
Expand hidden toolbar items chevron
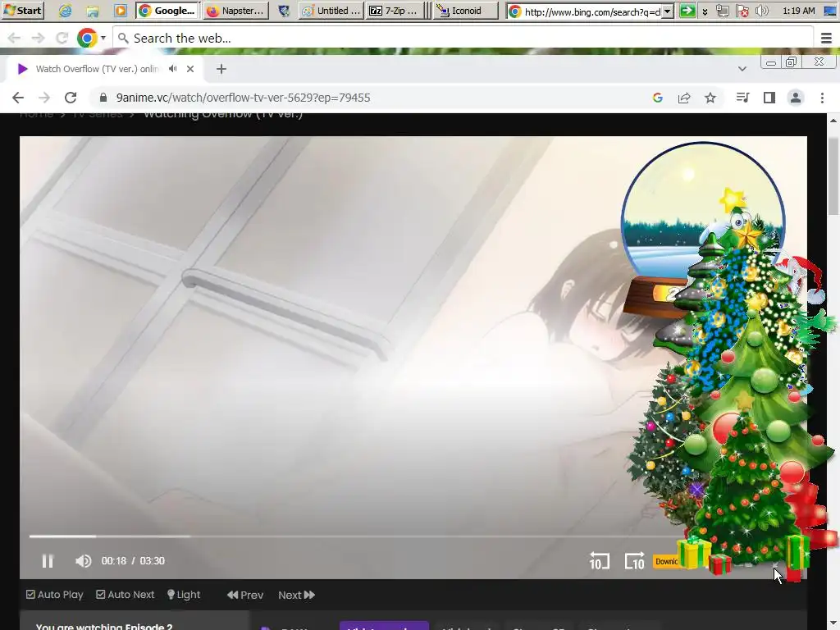[705, 11]
